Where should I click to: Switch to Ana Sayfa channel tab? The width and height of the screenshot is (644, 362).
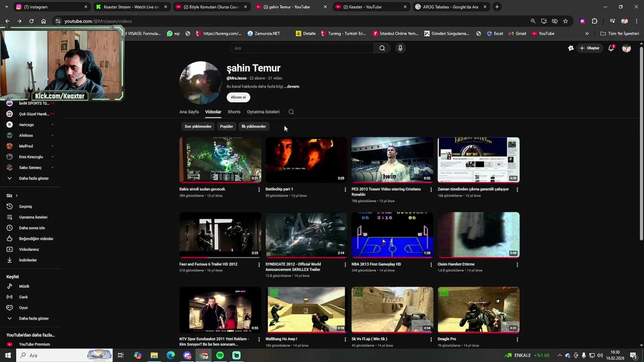click(189, 112)
